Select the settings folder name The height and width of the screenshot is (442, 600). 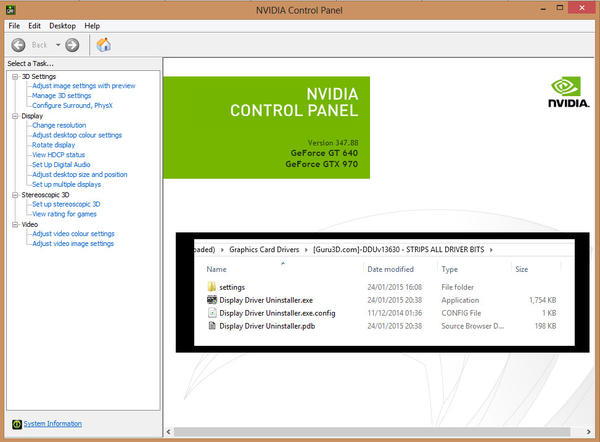232,287
